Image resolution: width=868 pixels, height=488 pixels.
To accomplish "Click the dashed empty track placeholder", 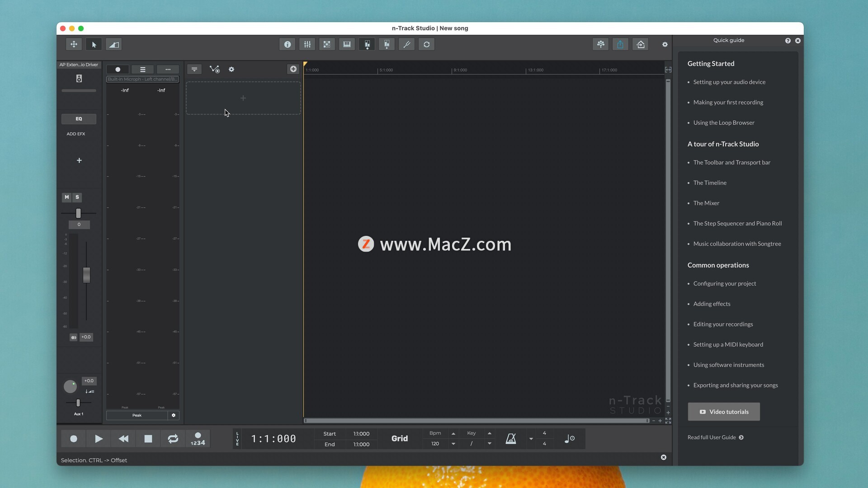I will click(243, 98).
